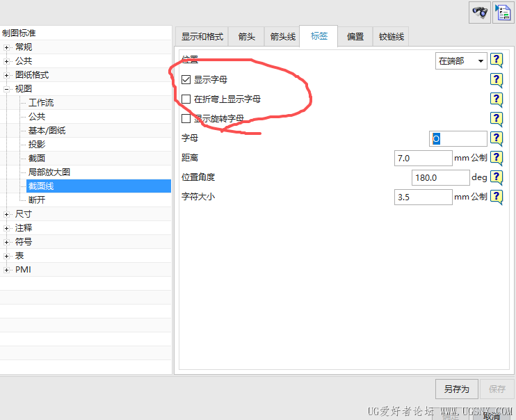This screenshot has height=420, width=516.
Task: Click the 字符大小 field 3.5
Action: point(424,197)
